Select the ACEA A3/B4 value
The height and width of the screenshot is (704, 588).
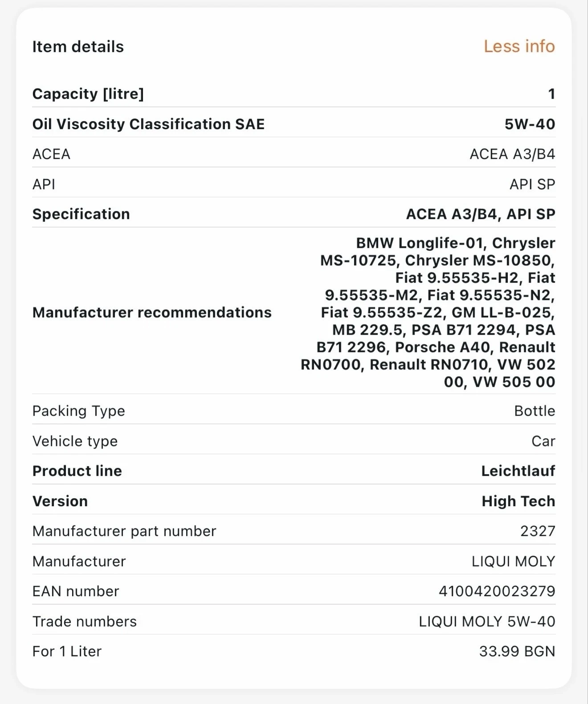511,154
